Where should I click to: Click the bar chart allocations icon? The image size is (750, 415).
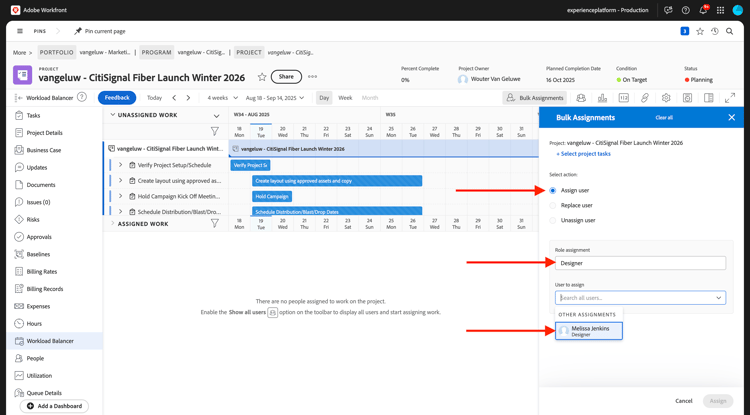[602, 98]
